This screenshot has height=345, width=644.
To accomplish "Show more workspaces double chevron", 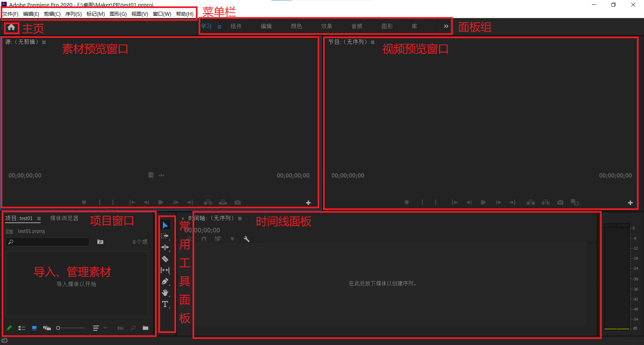I will click(446, 26).
